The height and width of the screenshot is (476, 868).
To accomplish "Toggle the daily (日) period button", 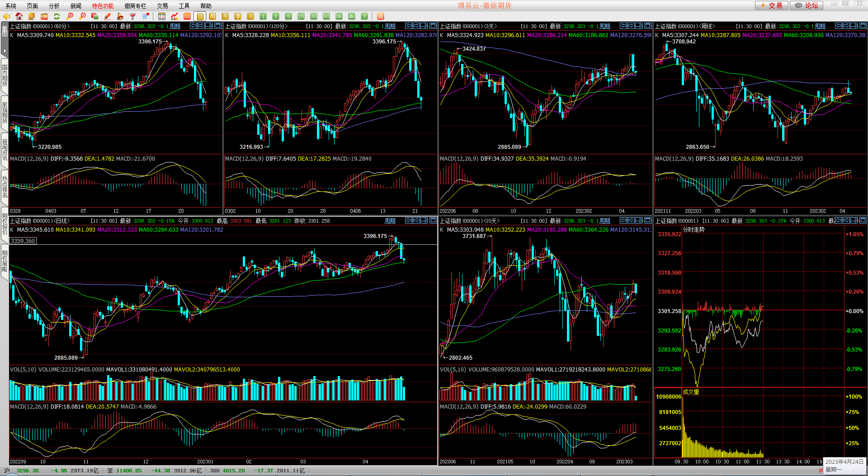I will point(200,16).
